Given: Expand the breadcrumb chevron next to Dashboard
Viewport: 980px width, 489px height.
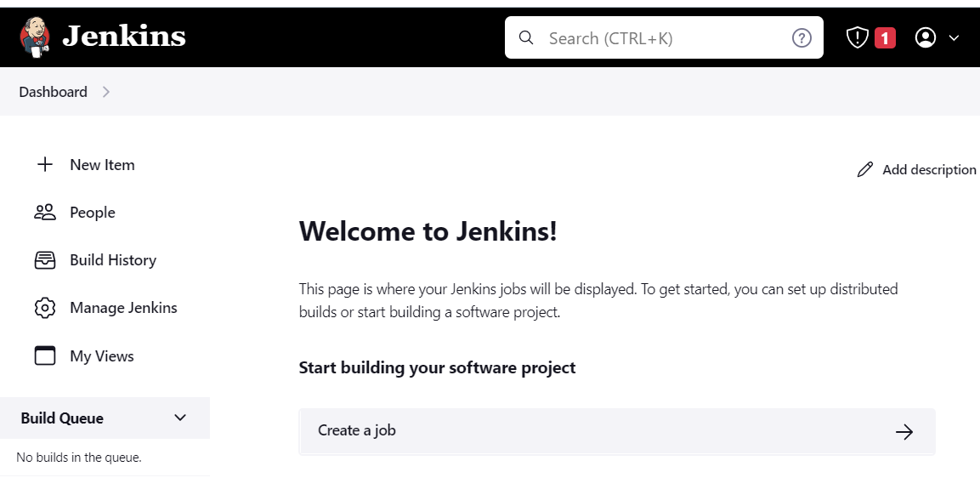Looking at the screenshot, I should [106, 92].
